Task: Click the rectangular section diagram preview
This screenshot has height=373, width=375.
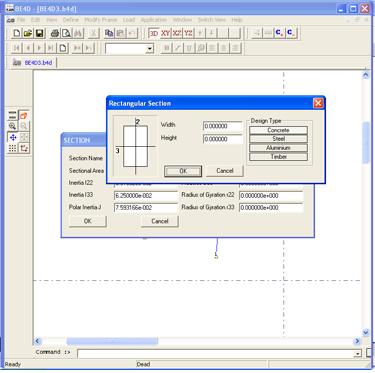Action: click(135, 146)
